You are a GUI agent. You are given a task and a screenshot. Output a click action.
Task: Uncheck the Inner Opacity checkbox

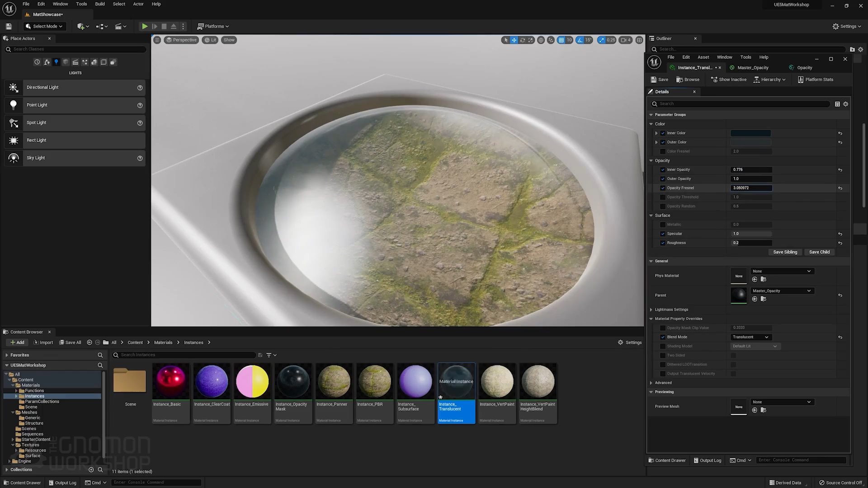663,170
